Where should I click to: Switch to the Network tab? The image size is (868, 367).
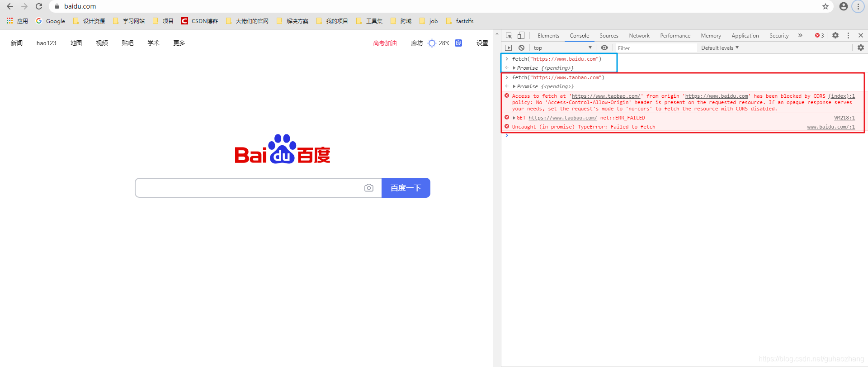(639, 36)
